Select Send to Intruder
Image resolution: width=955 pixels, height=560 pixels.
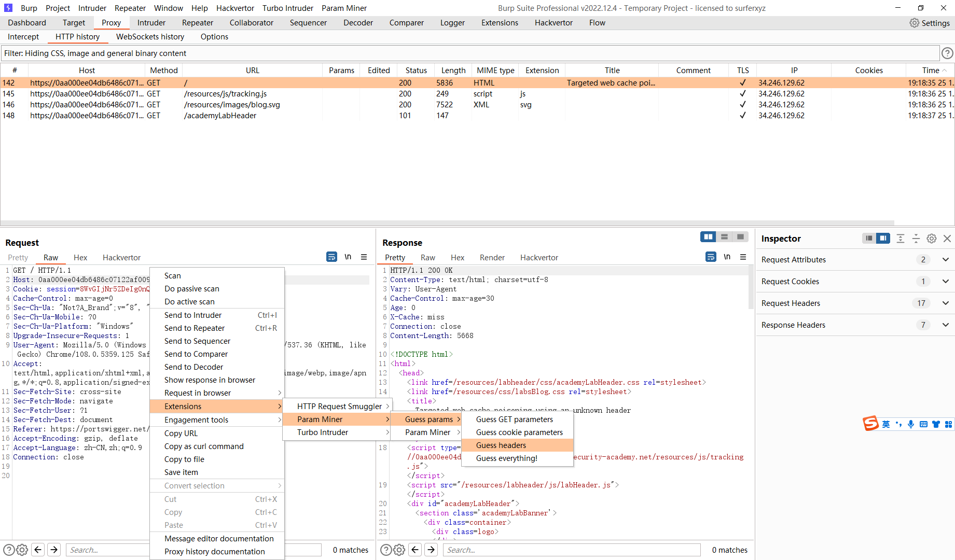[x=217, y=315]
